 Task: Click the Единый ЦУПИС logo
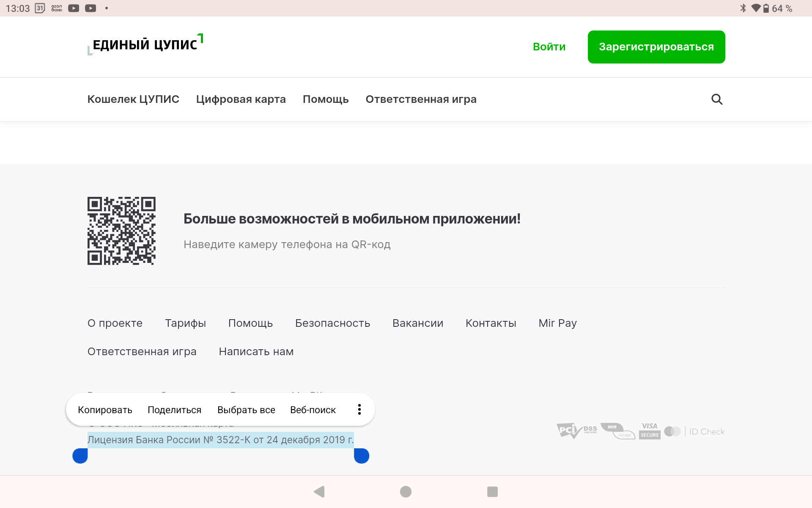145,44
